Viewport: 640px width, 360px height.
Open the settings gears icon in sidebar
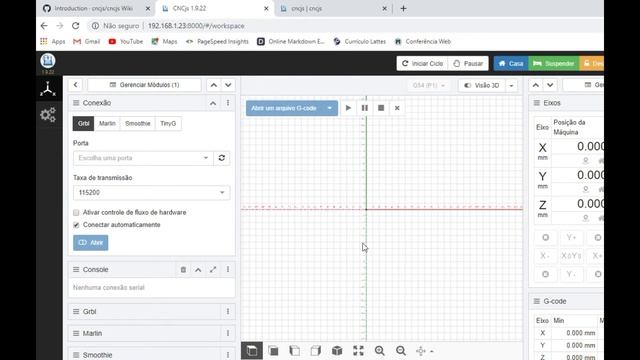coord(48,115)
